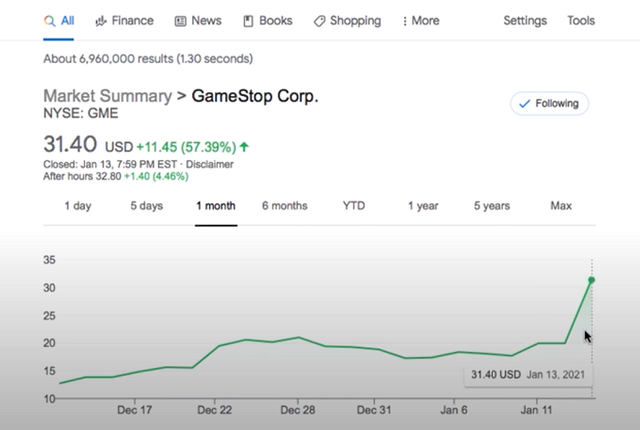Viewport: 640px width, 430px height.
Task: Open the Tools options
Action: (x=580, y=21)
